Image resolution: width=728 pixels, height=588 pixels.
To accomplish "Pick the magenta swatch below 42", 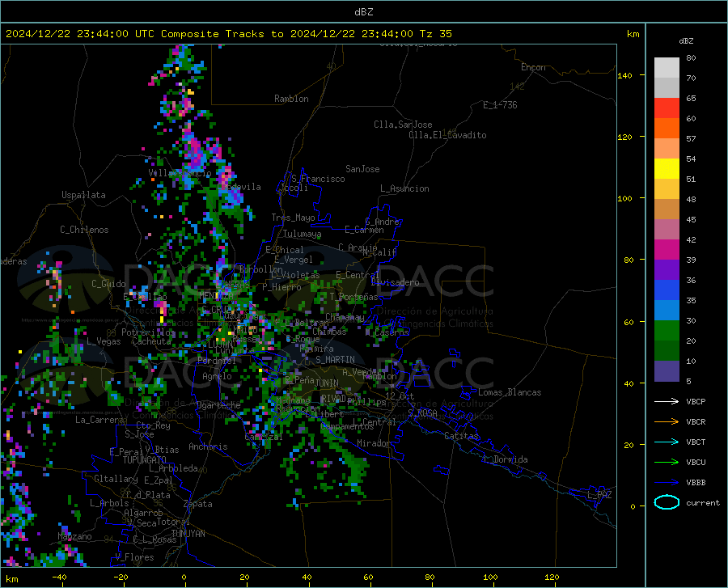I will [667, 250].
